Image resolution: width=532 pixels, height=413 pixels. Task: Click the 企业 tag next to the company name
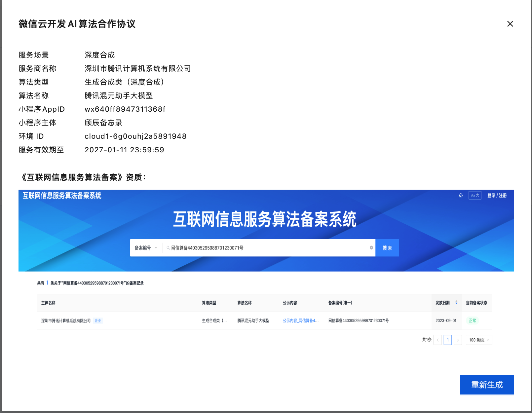tap(98, 320)
